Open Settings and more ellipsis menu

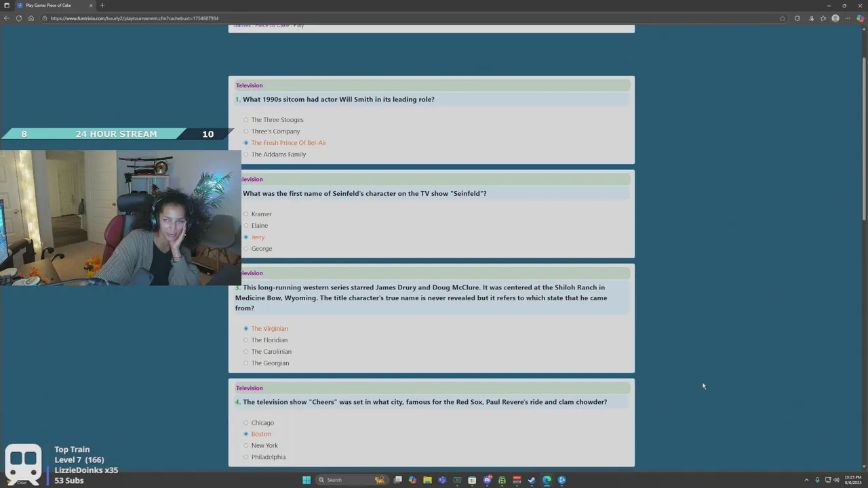pos(848,18)
